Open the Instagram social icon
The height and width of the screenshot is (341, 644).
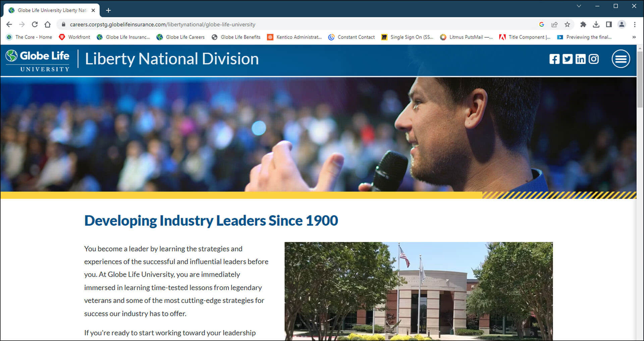(x=593, y=59)
